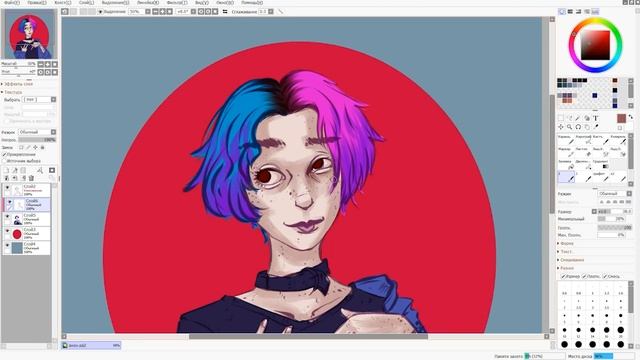
Task: Select the Lasso tool
Action: [x=569, y=118]
